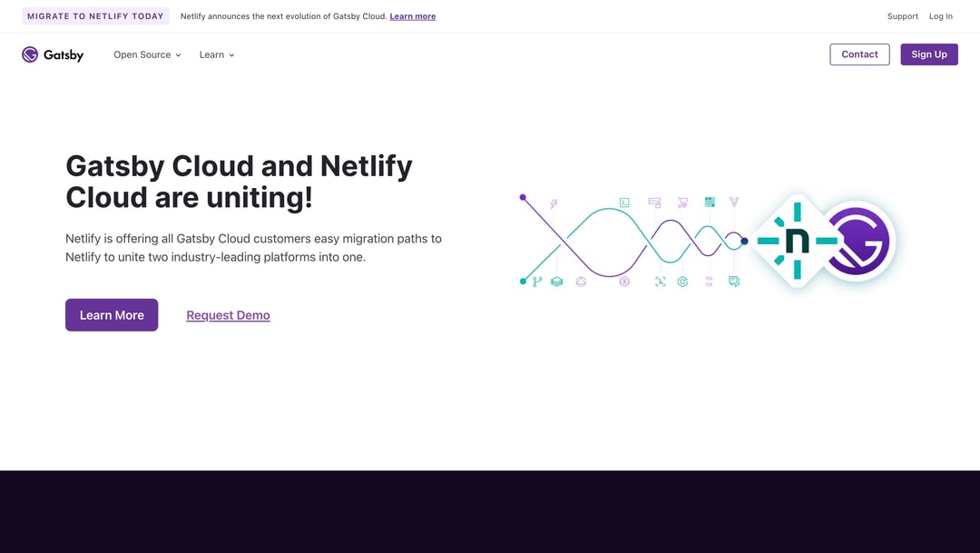Follow the 'Learn more' link in the announcement bar
Image resolution: width=980 pixels, height=553 pixels.
(x=413, y=16)
